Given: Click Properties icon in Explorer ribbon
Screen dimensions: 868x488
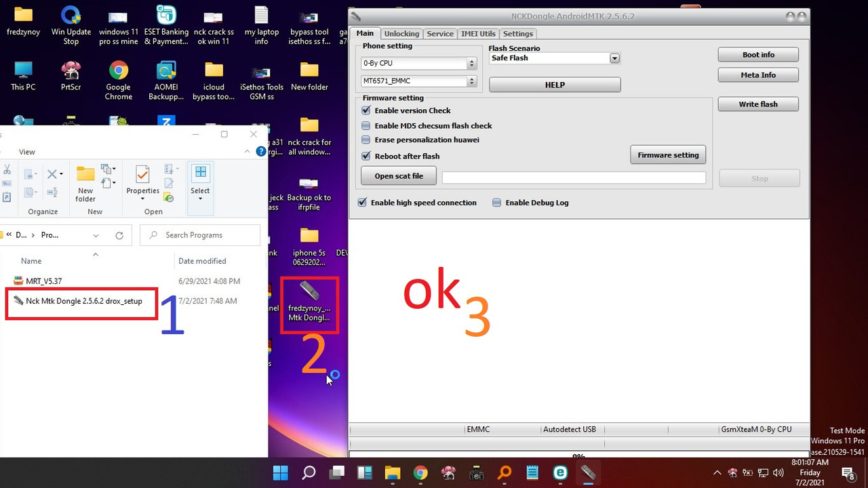Looking at the screenshot, I should tap(142, 174).
